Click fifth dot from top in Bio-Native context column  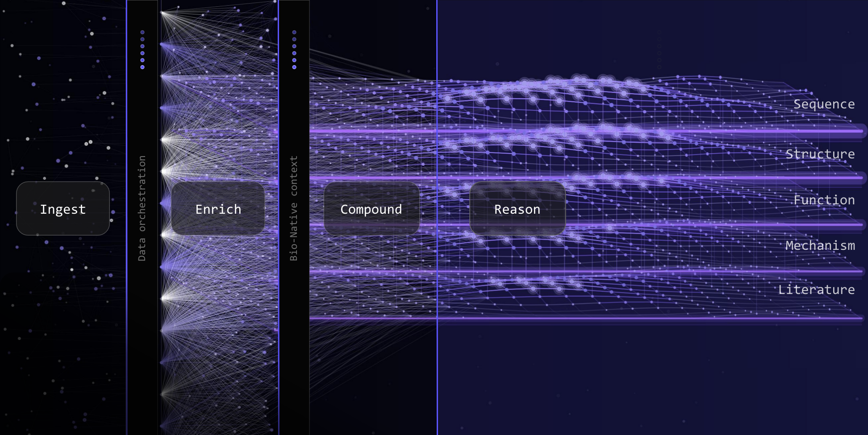[x=294, y=60]
